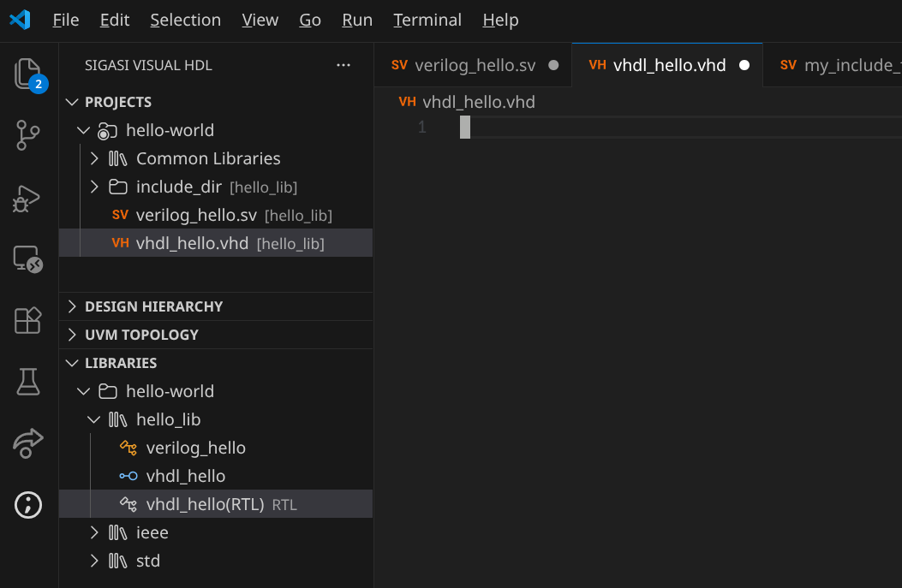This screenshot has height=588, width=902.
Task: Collapse the hello_lib library node
Action: tap(95, 419)
